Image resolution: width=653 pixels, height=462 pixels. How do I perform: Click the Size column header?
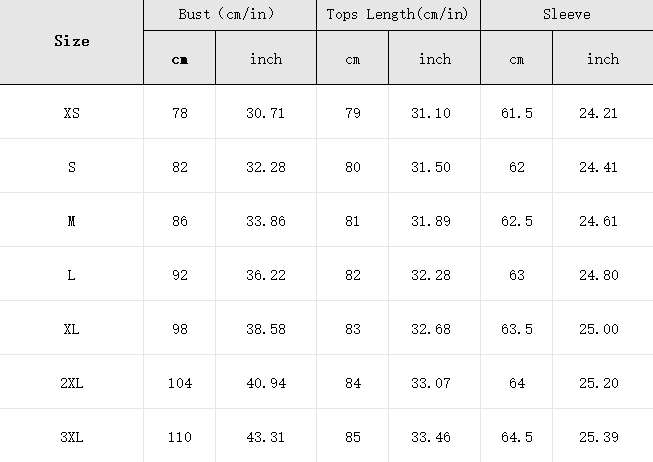[72, 41]
